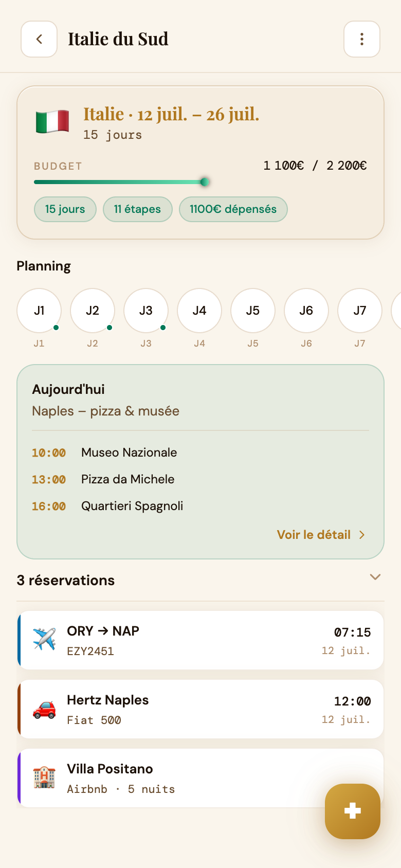Screen dimensions: 401x868
Task: Collapse the 3 réservations section
Action: click(x=375, y=577)
